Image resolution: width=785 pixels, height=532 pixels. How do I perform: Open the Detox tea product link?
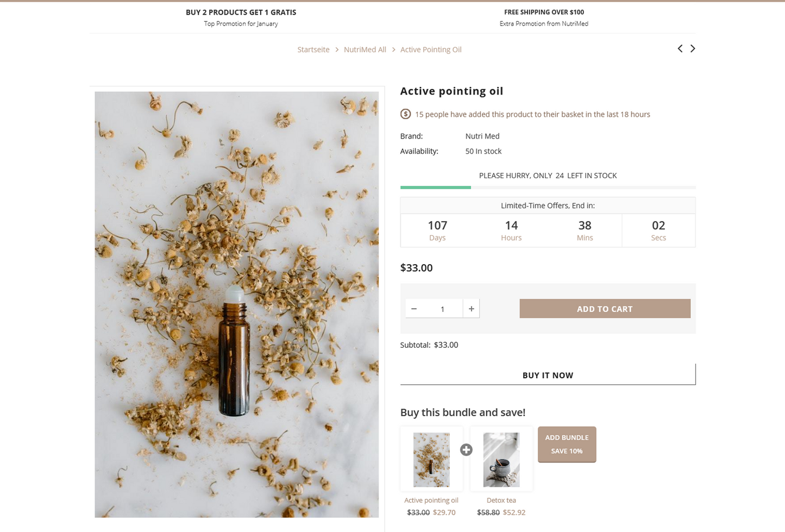501,500
